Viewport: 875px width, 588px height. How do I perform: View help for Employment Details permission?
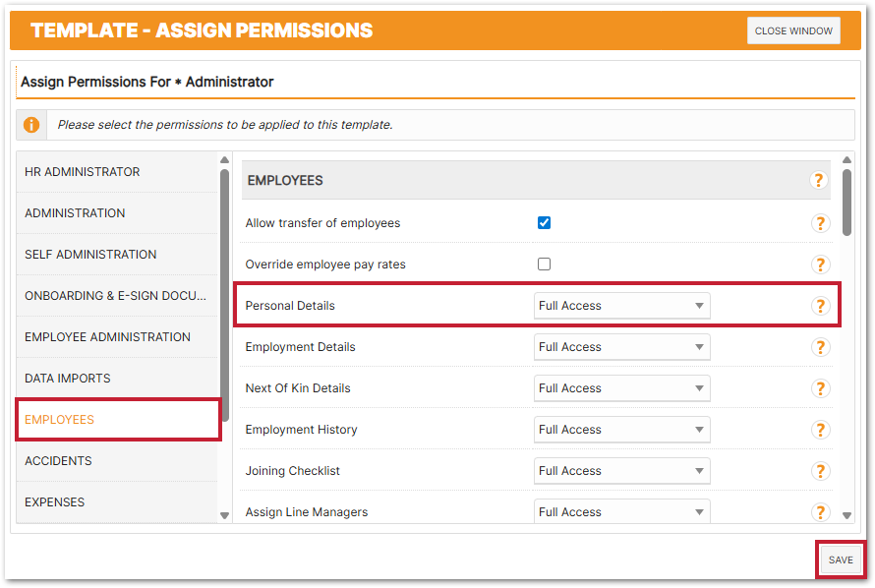pos(820,347)
